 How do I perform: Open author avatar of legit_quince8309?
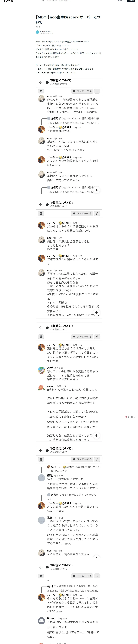[x=37, y=32]
